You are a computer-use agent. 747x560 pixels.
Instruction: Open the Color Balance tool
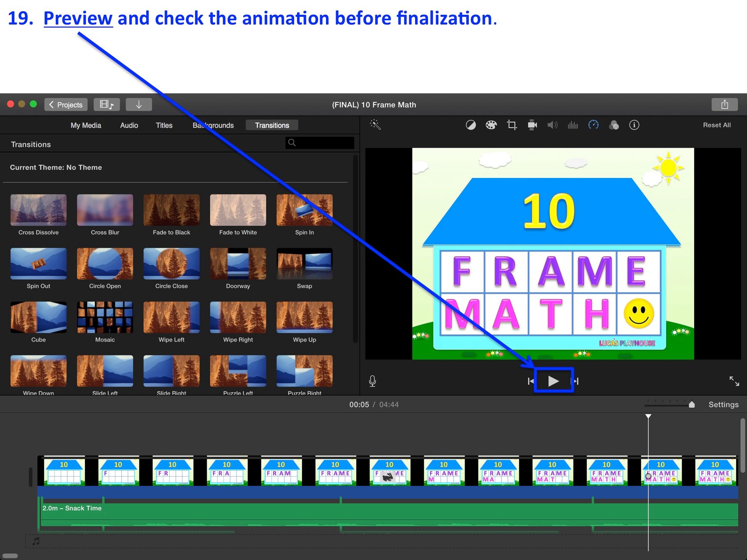[471, 125]
